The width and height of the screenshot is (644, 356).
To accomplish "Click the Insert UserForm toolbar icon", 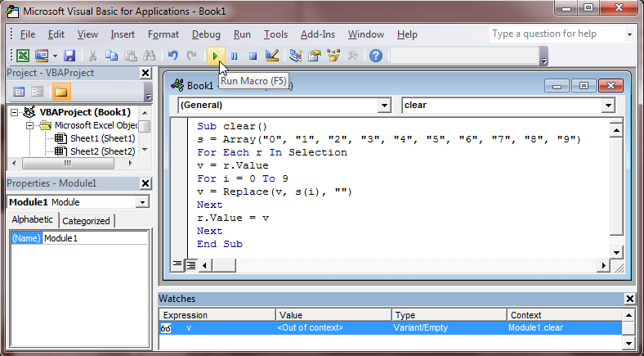I will pos(42,56).
